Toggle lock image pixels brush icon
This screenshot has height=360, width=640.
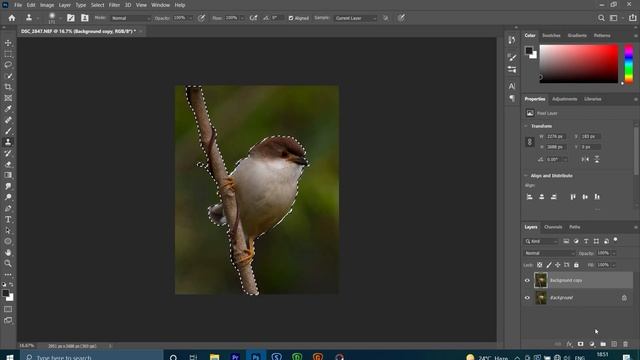(549, 265)
